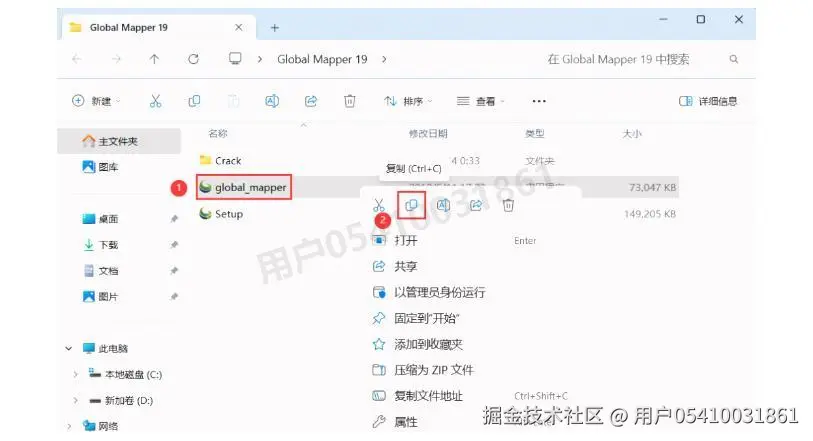Viewport: 813px width, 441px height.
Task: Refresh the current folder
Action: (193, 59)
